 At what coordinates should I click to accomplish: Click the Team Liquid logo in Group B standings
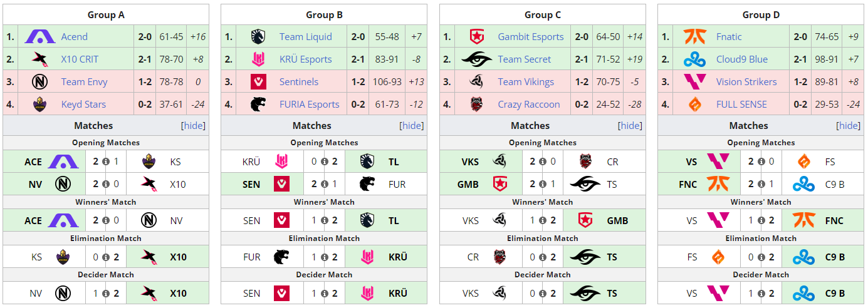coord(258,37)
